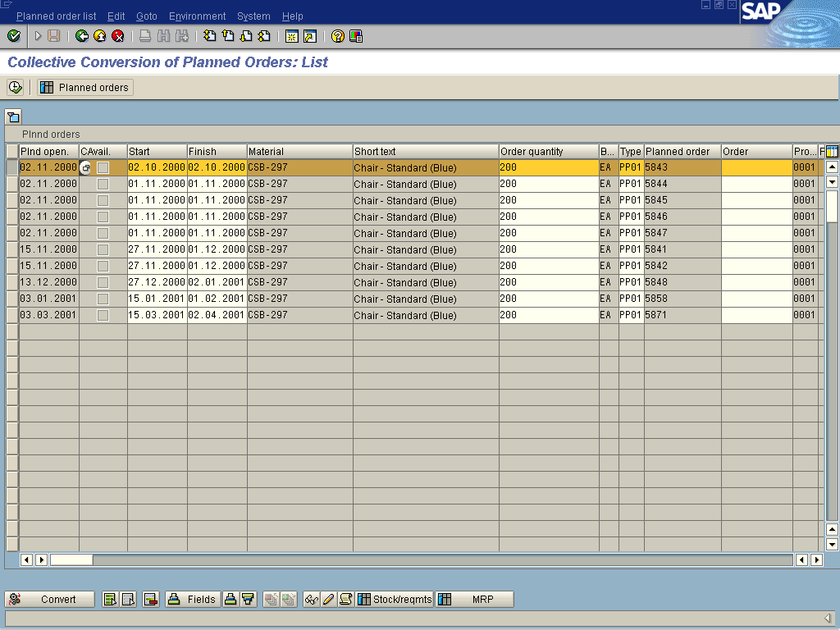
Task: Click horizontal scroll left arrow at bottom left
Action: pyautogui.click(x=26, y=559)
